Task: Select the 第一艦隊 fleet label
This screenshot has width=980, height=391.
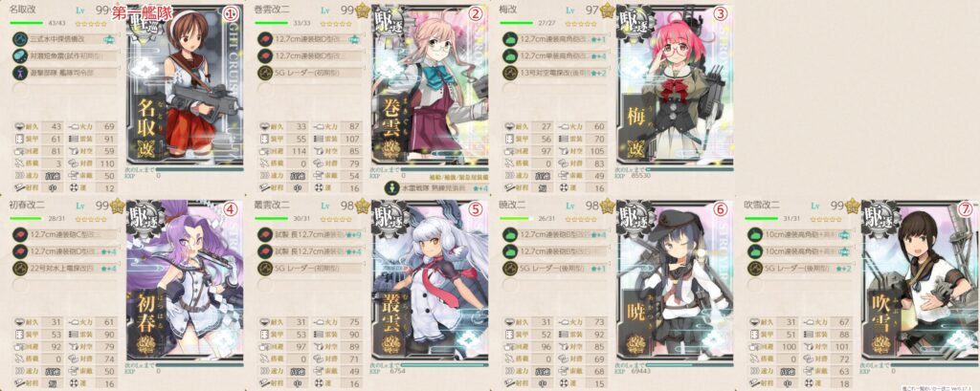Action: [142, 11]
